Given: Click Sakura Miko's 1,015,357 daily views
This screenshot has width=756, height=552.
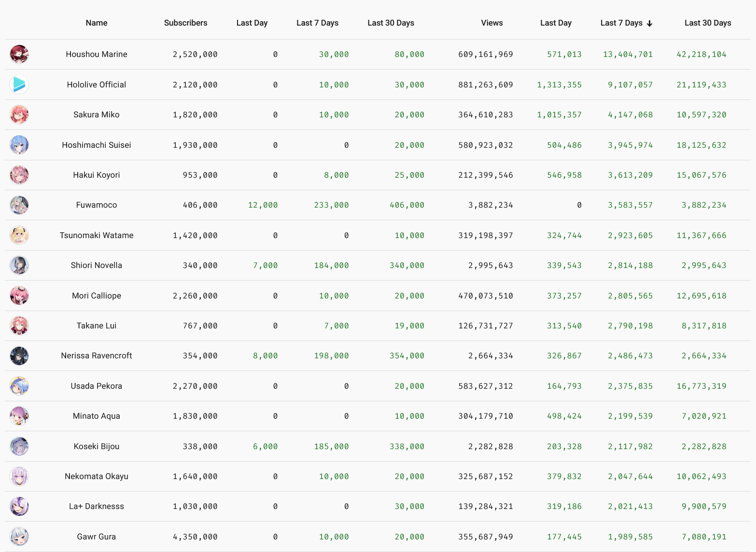Looking at the screenshot, I should pos(560,114).
